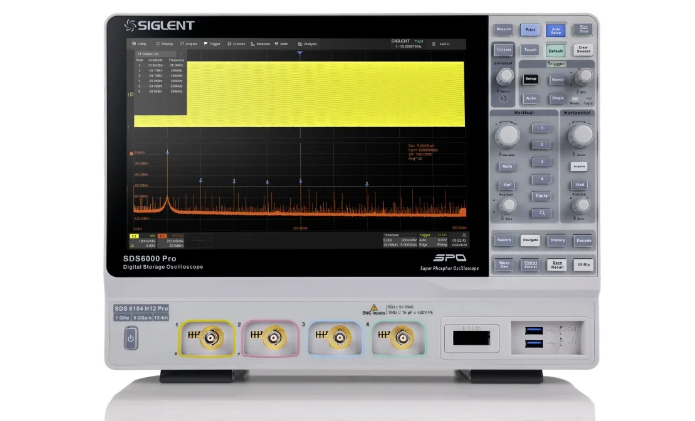Select trigger Single mode button
This screenshot has height=421, width=695.
tap(557, 98)
